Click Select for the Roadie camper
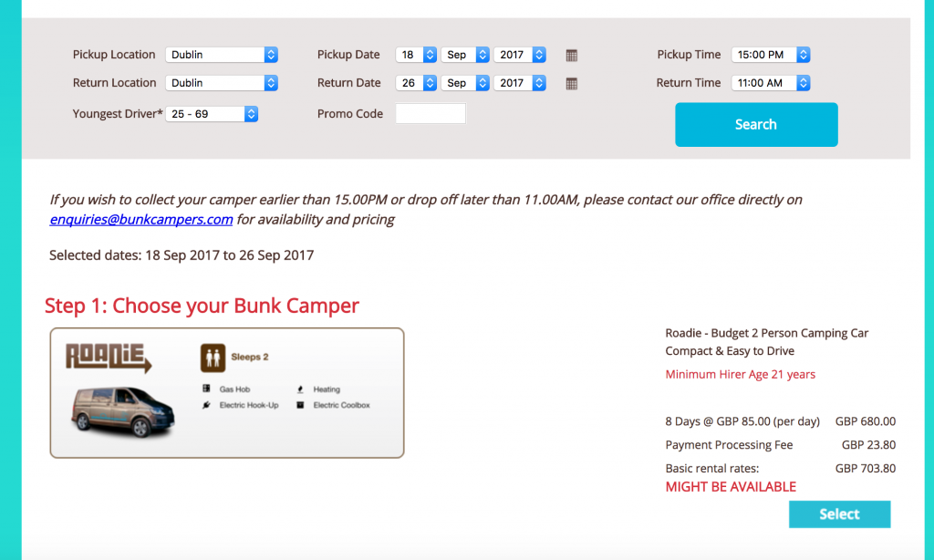Viewport: 934px width, 560px height. point(839,514)
